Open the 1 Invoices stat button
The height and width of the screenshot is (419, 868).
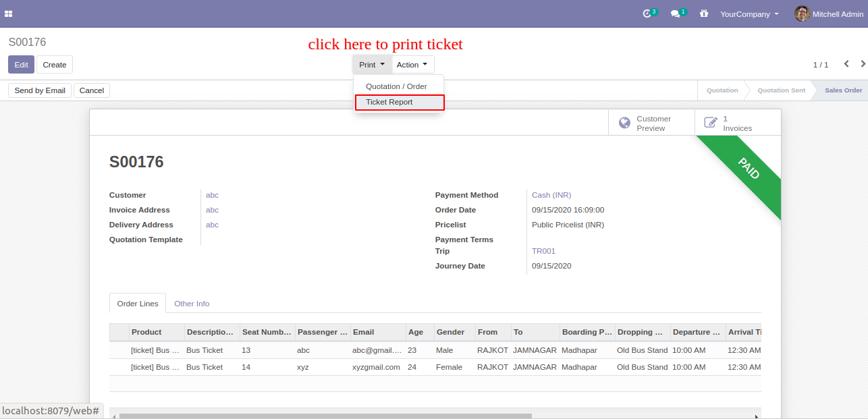tap(738, 123)
